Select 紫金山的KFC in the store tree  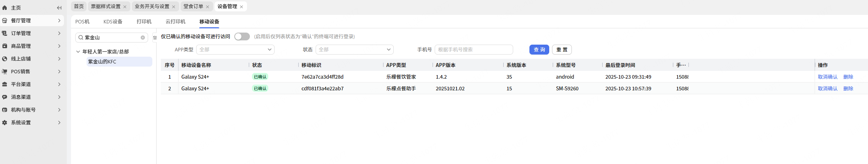click(x=119, y=62)
